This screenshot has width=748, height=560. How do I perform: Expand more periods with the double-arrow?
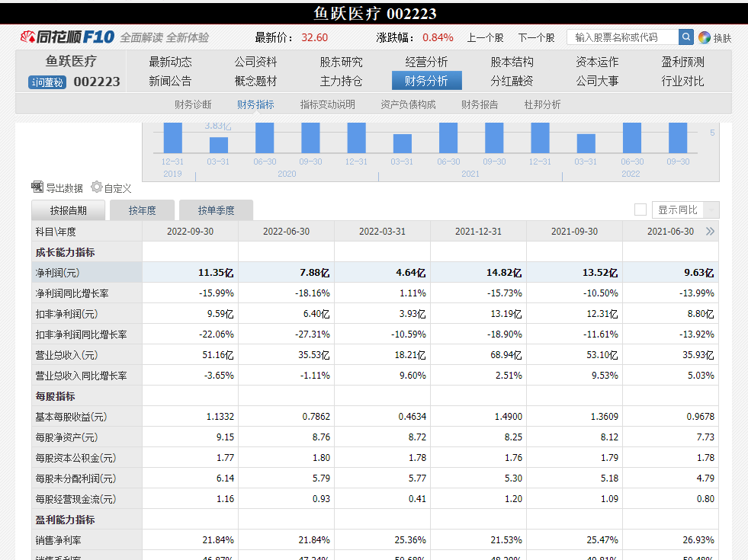click(710, 232)
